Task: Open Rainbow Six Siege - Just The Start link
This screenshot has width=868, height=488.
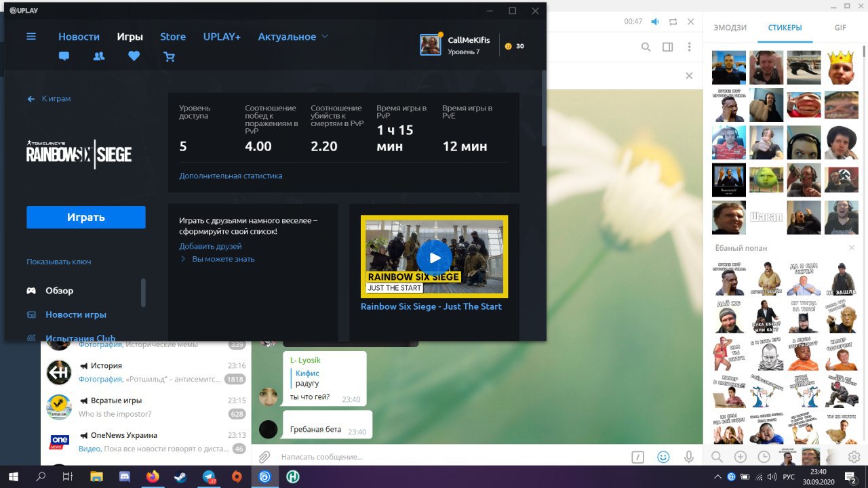Action: pyautogui.click(x=431, y=306)
